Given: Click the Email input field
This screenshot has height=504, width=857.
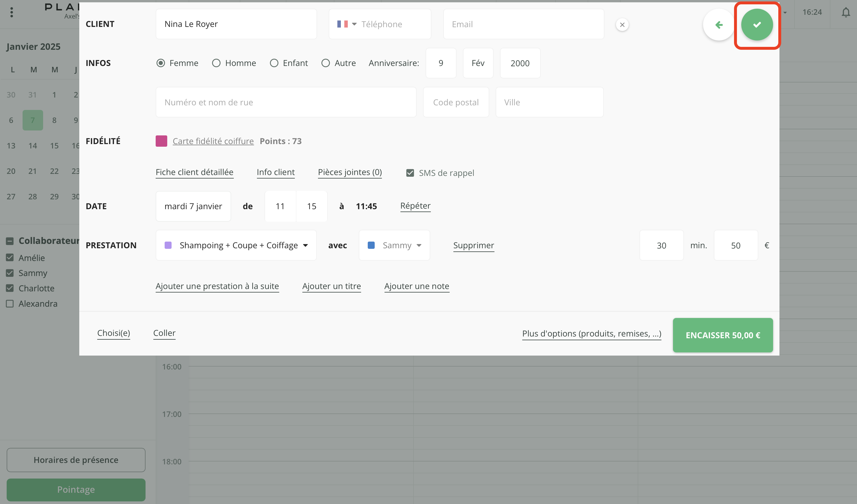Looking at the screenshot, I should point(523,24).
